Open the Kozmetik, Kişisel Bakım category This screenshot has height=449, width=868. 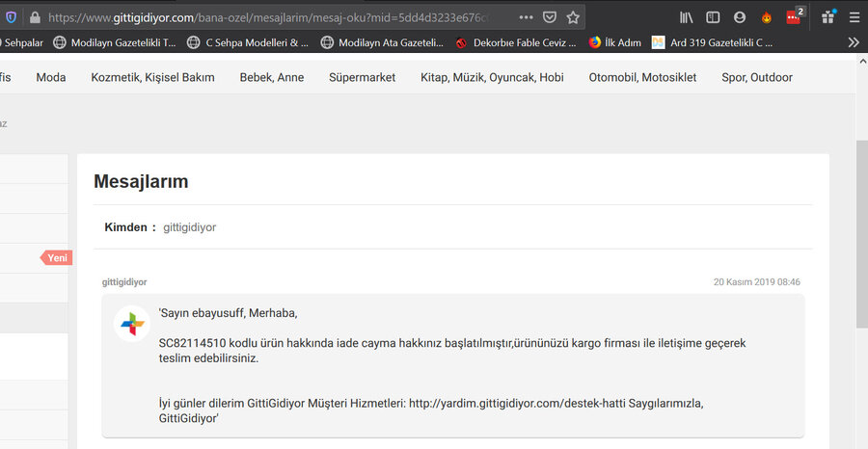click(152, 77)
